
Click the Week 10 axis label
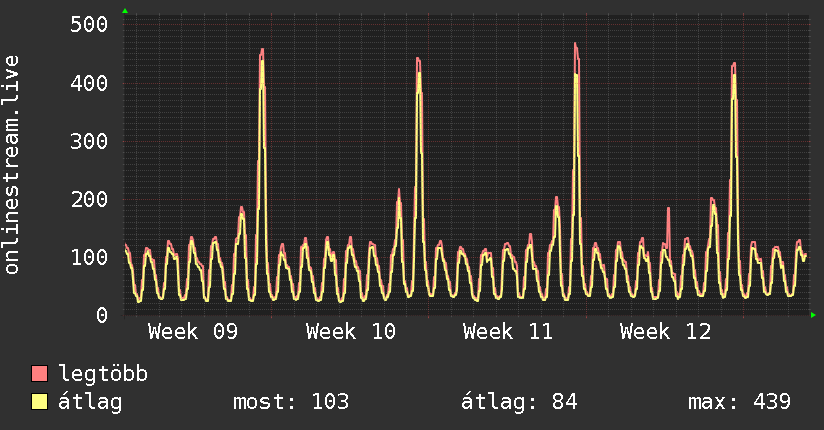tap(351, 332)
